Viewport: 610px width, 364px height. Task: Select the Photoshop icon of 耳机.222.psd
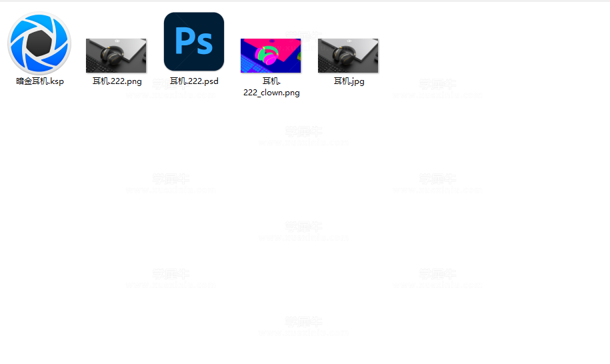(194, 41)
